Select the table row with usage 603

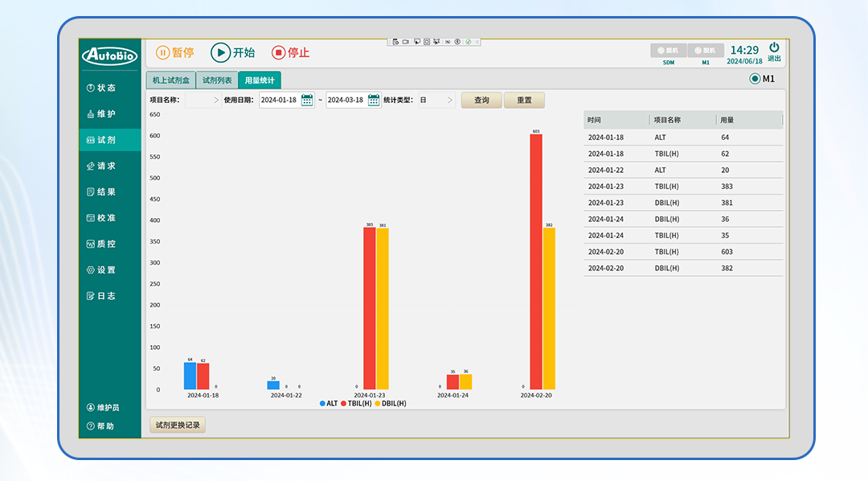683,252
